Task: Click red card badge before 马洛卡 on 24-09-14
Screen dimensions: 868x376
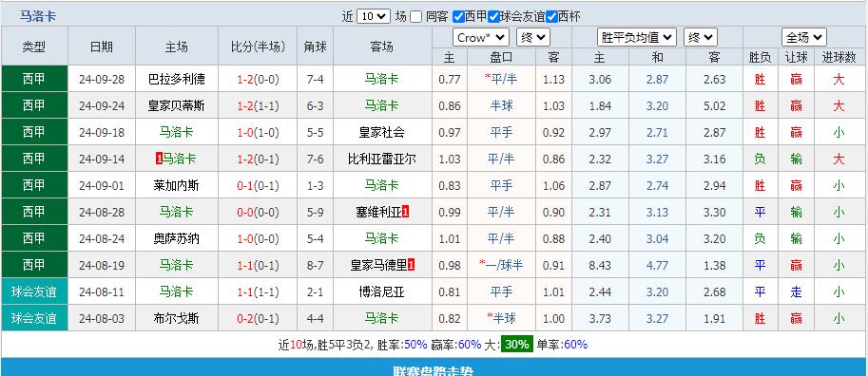Action: [159, 159]
